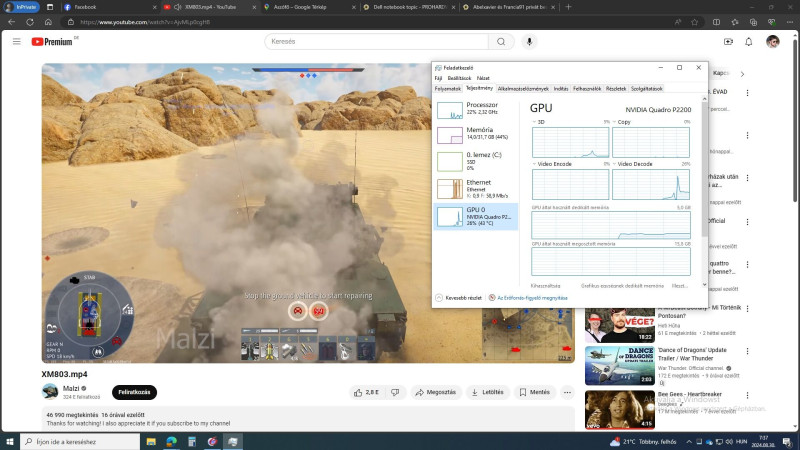This screenshot has height=450, width=800.
Task: Select Memória in performance list
Action: [476, 134]
